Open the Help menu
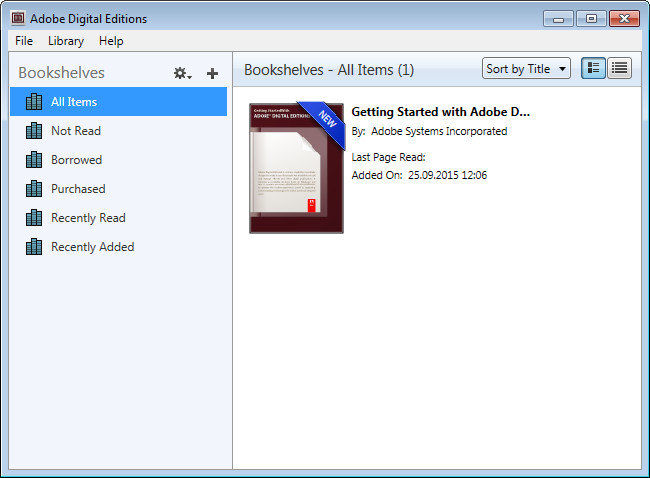 click(x=111, y=41)
